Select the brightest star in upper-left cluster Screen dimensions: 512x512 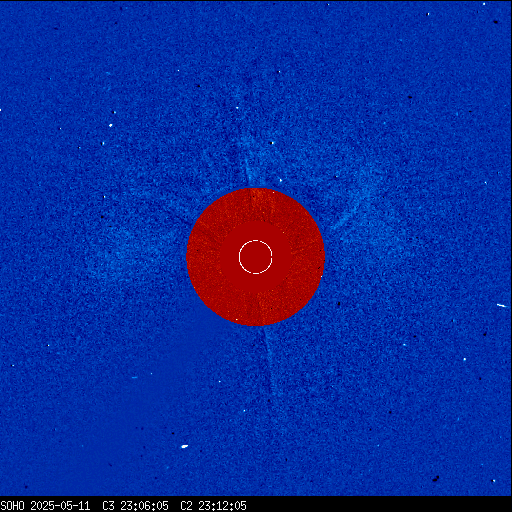[x=110, y=125]
